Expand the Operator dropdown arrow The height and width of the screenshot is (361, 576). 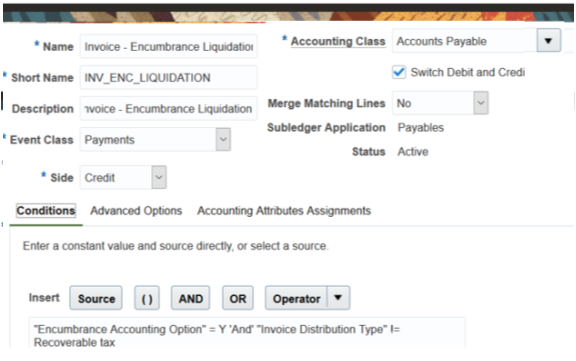click(338, 298)
